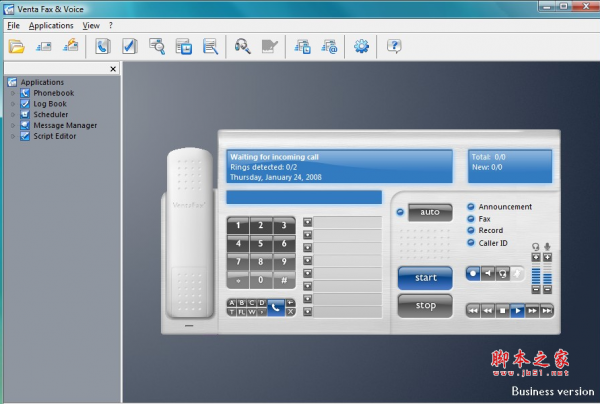
Task: Click the auto answer button
Action: [x=430, y=212]
